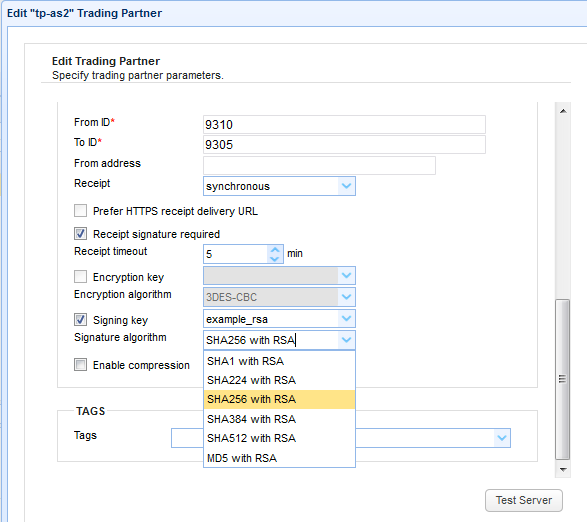The image size is (587, 522).
Task: Enable compression checkbox
Action: pos(80,364)
